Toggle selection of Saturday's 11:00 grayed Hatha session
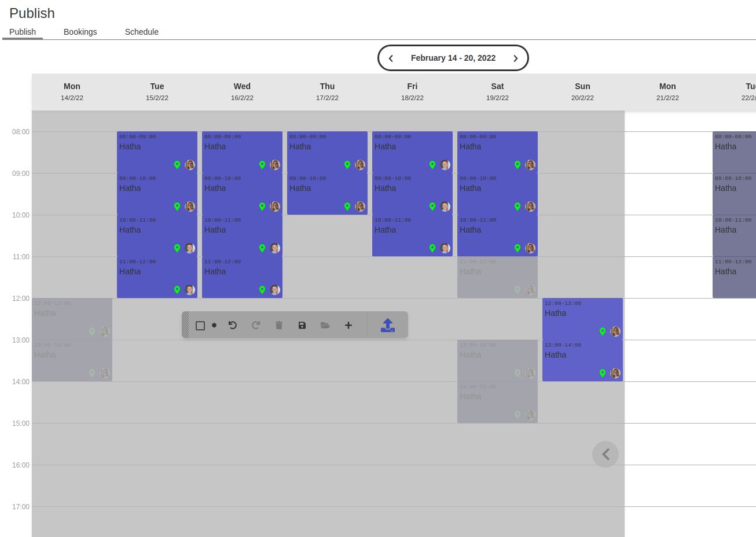 pyautogui.click(x=497, y=277)
